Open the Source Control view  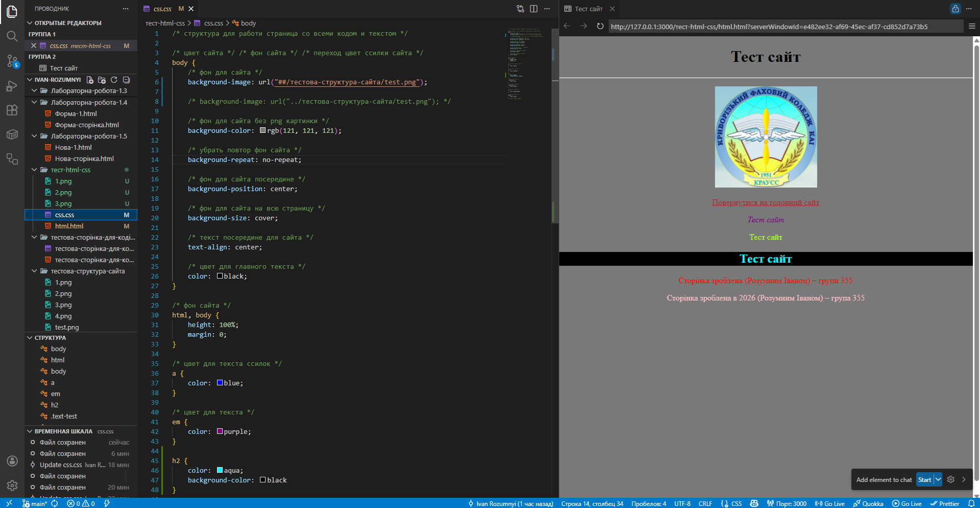tap(12, 61)
